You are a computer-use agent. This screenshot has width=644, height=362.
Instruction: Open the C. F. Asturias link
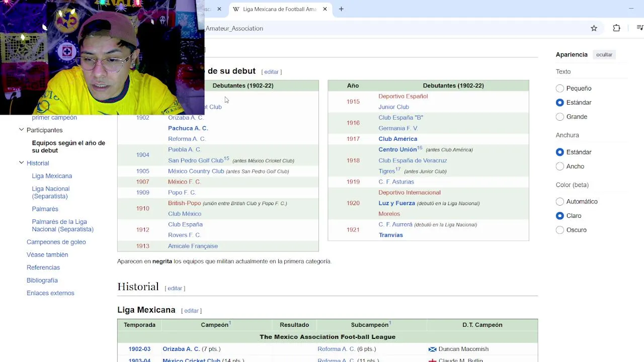(396, 182)
